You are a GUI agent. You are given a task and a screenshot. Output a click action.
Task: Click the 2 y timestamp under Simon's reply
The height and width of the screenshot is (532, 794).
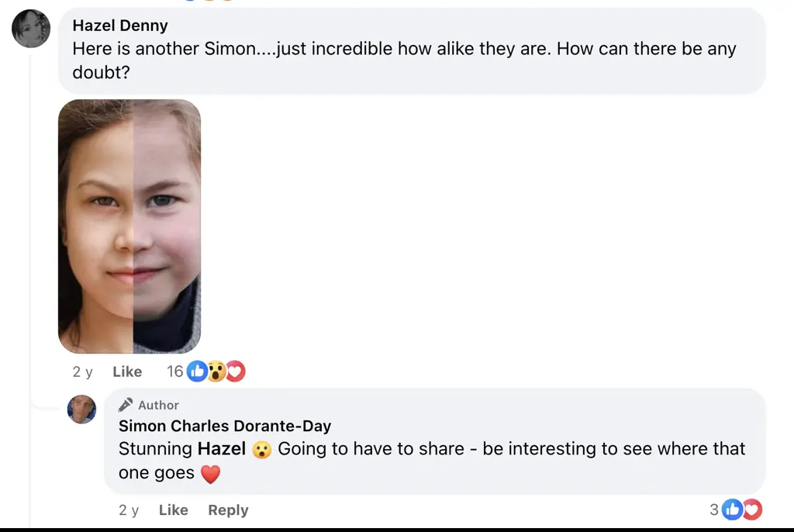(129, 510)
